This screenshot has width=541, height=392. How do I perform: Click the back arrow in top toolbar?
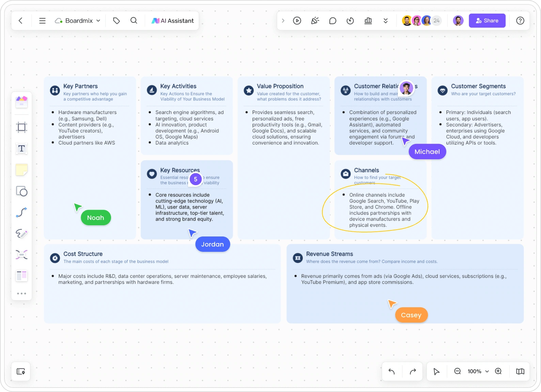21,21
